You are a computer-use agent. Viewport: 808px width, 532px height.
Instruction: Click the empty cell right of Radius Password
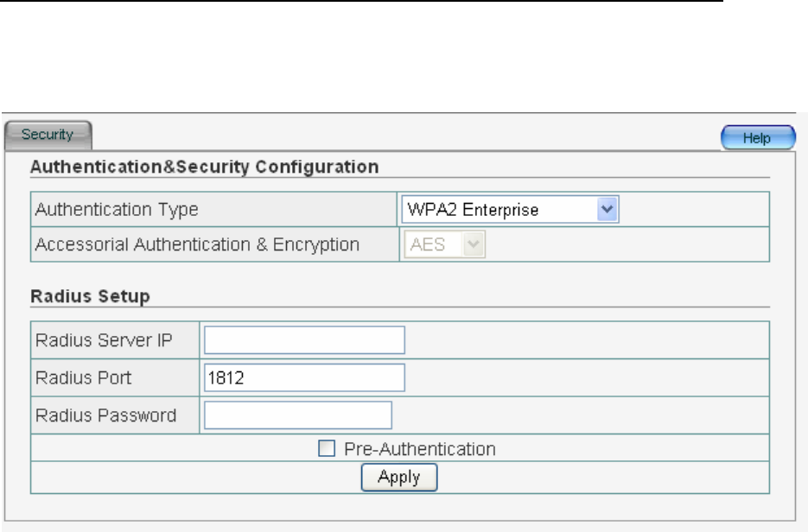[x=579, y=415]
